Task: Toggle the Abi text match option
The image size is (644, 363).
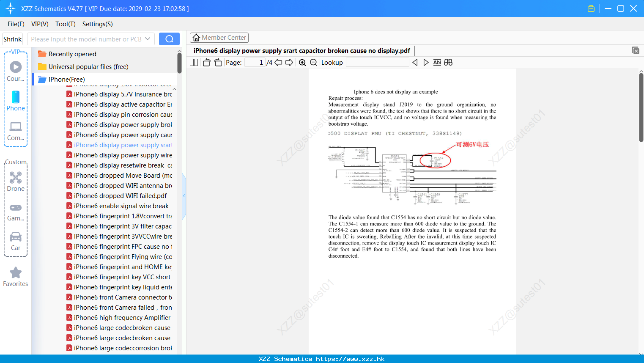Action: pyautogui.click(x=437, y=62)
